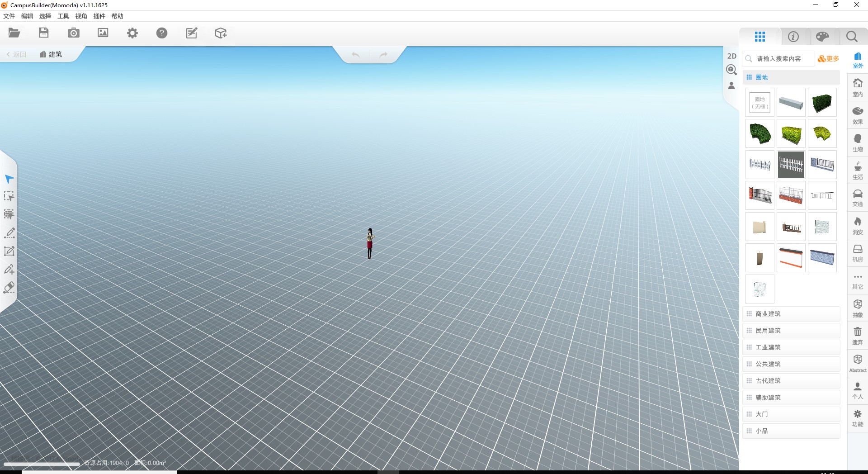Open the 功能 function category
This screenshot has height=474, width=868.
(858, 418)
